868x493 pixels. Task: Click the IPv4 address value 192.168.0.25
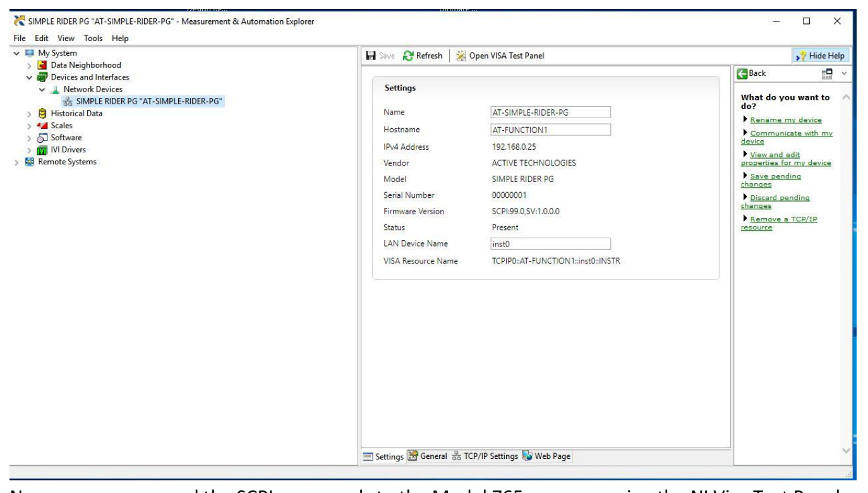point(515,147)
